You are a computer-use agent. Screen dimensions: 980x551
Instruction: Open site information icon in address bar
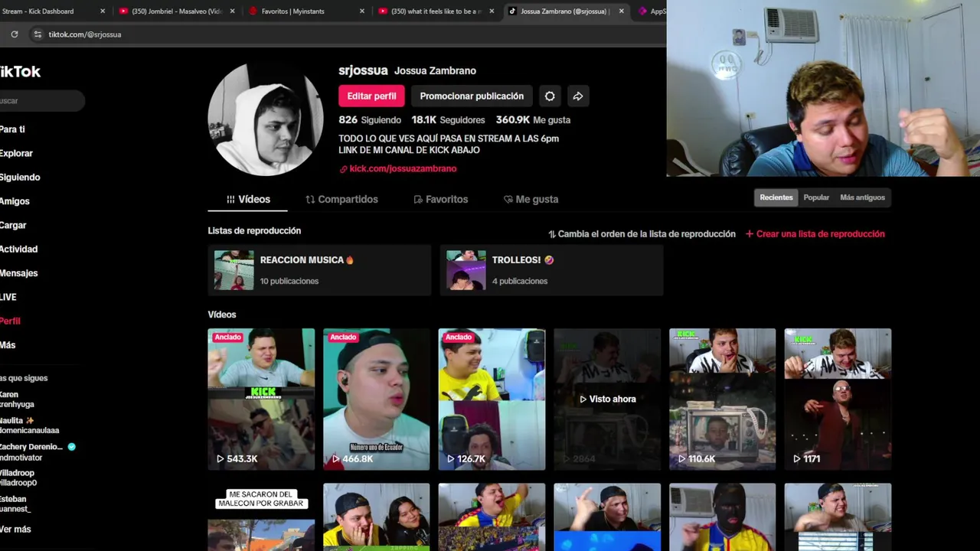(x=38, y=34)
